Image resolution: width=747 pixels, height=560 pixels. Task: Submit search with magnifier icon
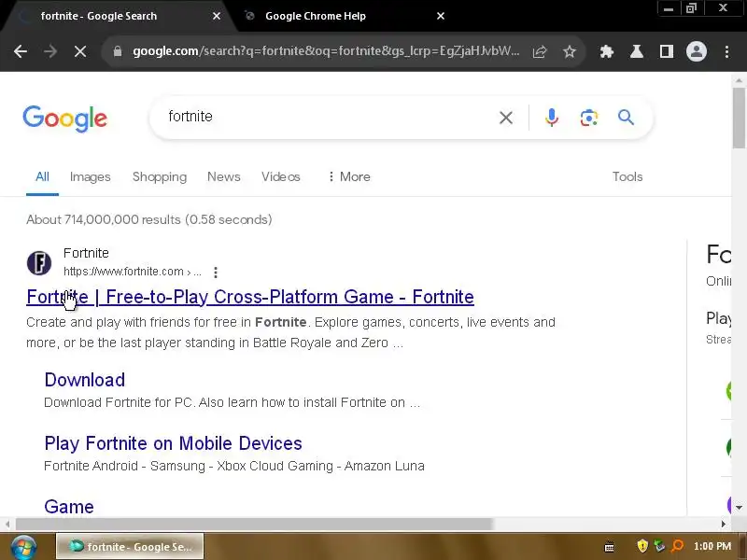coord(626,118)
